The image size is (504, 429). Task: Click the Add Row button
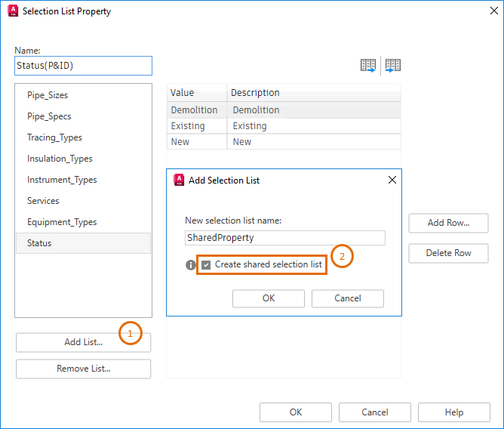click(448, 223)
